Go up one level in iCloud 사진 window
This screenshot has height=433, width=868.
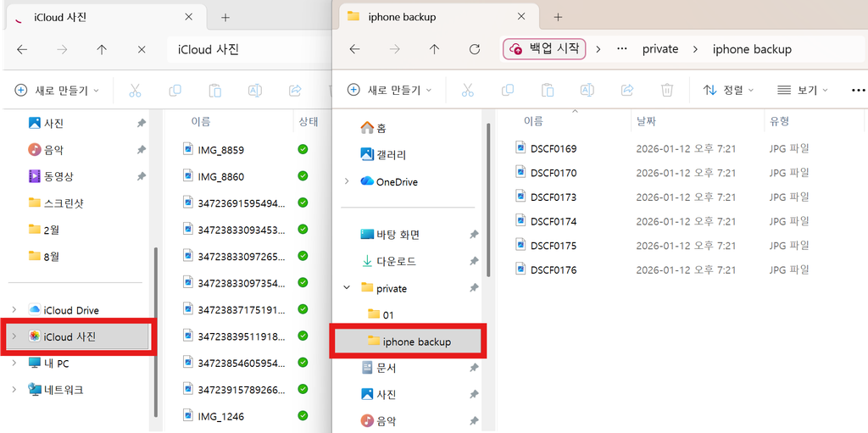coord(102,49)
